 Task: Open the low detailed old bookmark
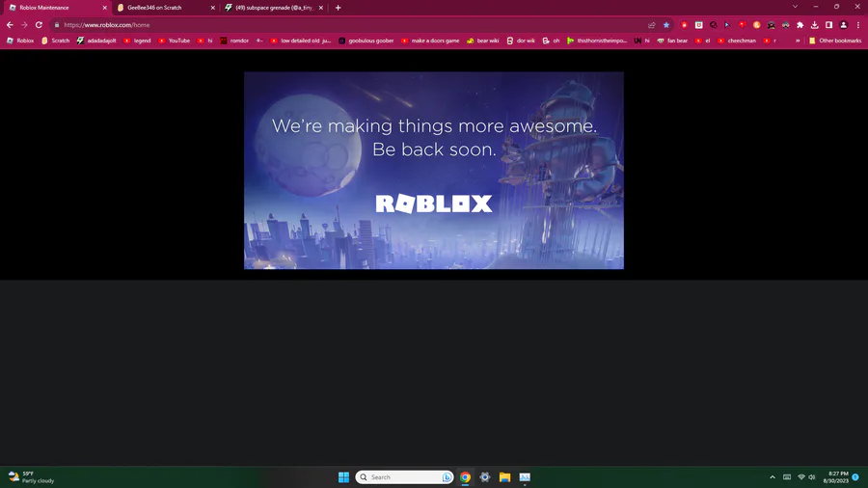[301, 41]
